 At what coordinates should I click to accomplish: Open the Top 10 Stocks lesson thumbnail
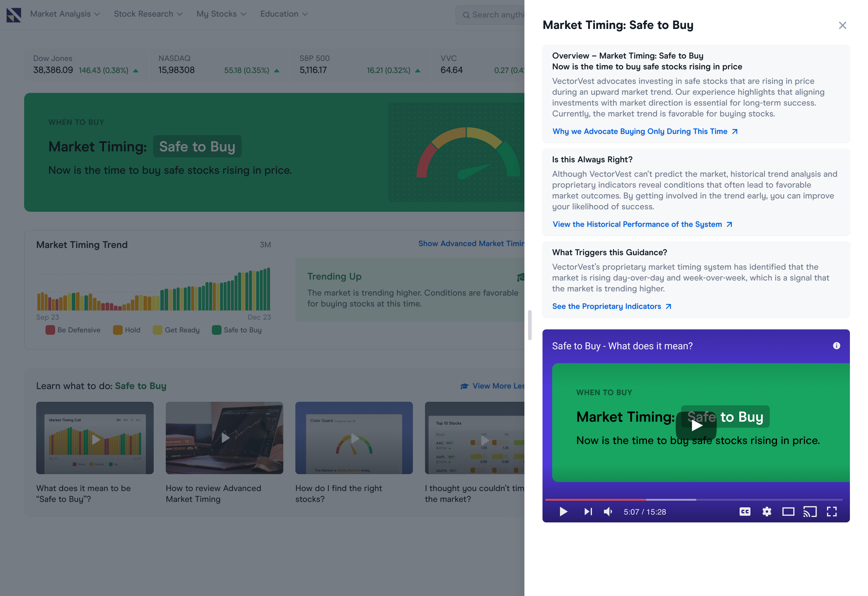[475, 438]
